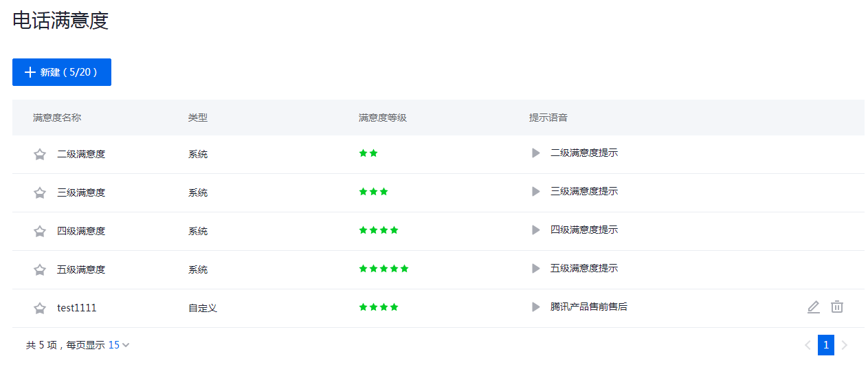Viewport: 868px width, 365px height.
Task: Mark 五级满意度 as favorite star
Action: tap(40, 270)
